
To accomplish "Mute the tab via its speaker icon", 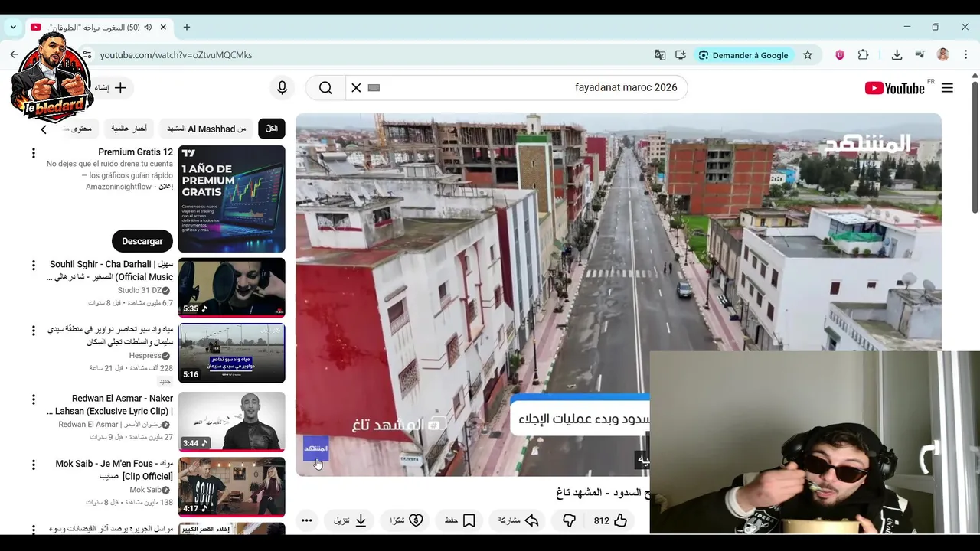I will pyautogui.click(x=148, y=28).
